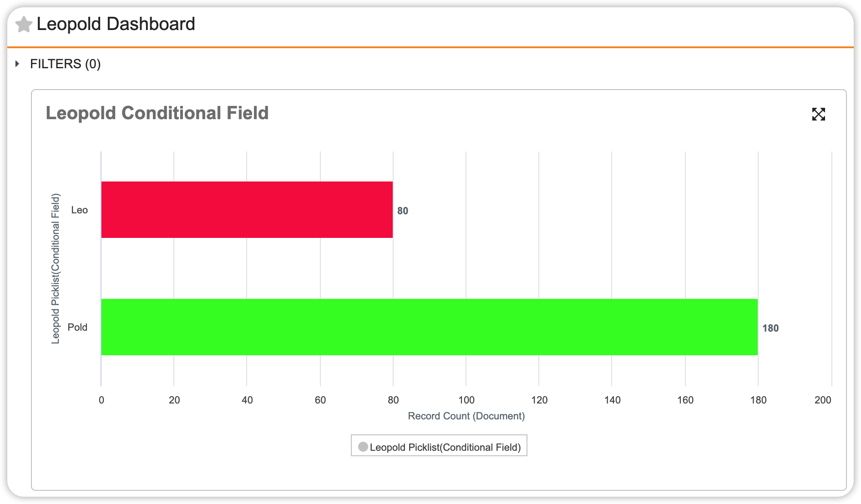This screenshot has height=504, width=861.
Task: Favorite the dashboard with the star icon
Action: tap(24, 25)
